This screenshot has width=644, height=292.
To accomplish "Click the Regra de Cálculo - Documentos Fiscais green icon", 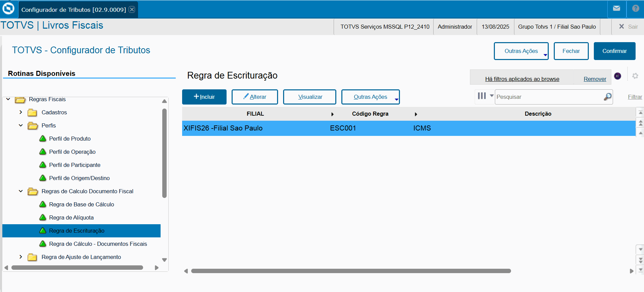I will click(x=43, y=244).
